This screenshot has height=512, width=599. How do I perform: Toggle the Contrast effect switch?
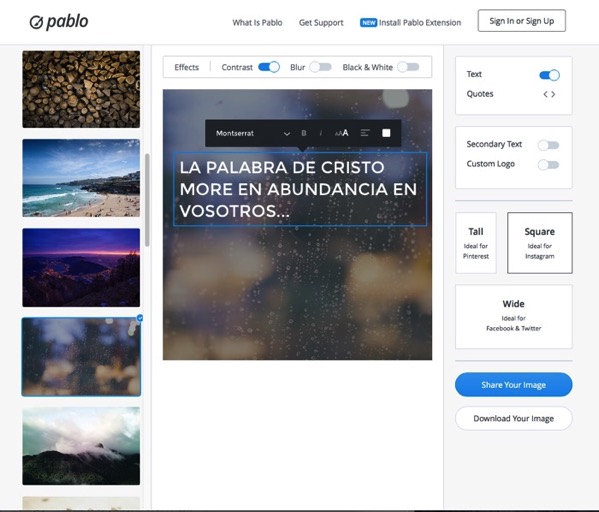pyautogui.click(x=269, y=67)
